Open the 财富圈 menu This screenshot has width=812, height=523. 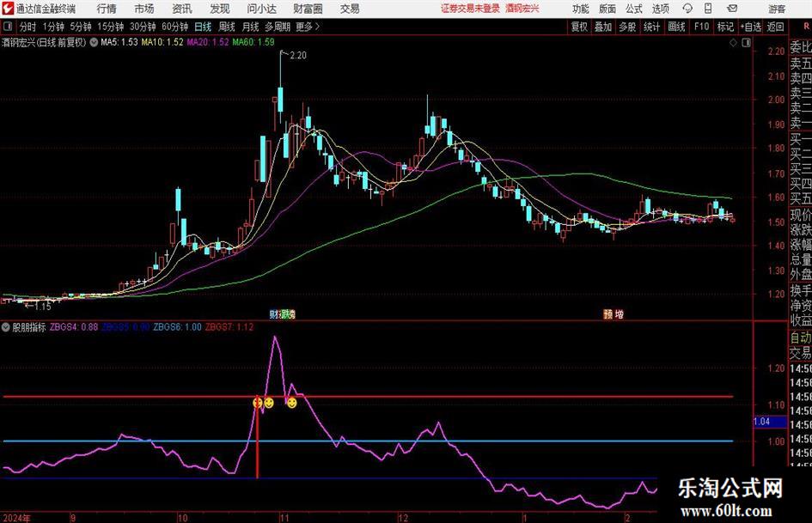[x=308, y=9]
